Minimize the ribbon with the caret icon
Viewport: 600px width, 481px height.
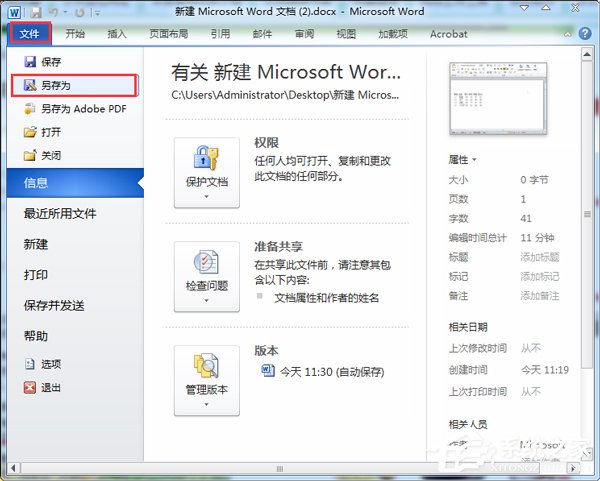click(x=567, y=34)
